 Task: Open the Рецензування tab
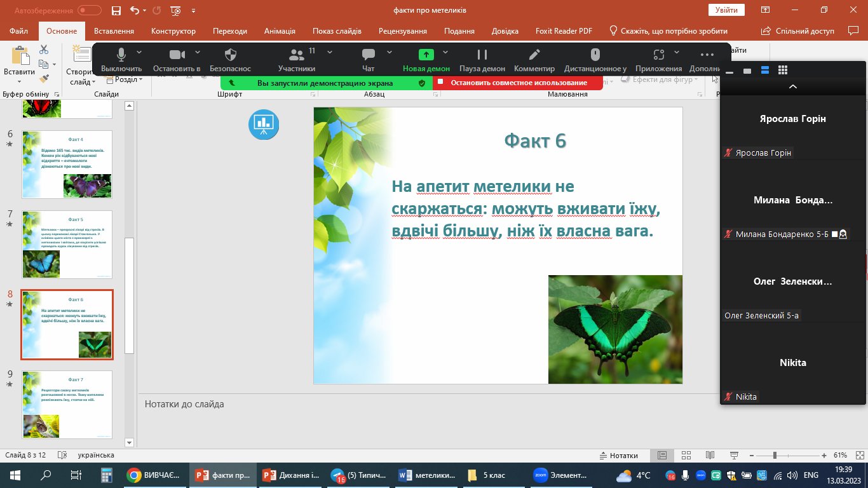(403, 30)
